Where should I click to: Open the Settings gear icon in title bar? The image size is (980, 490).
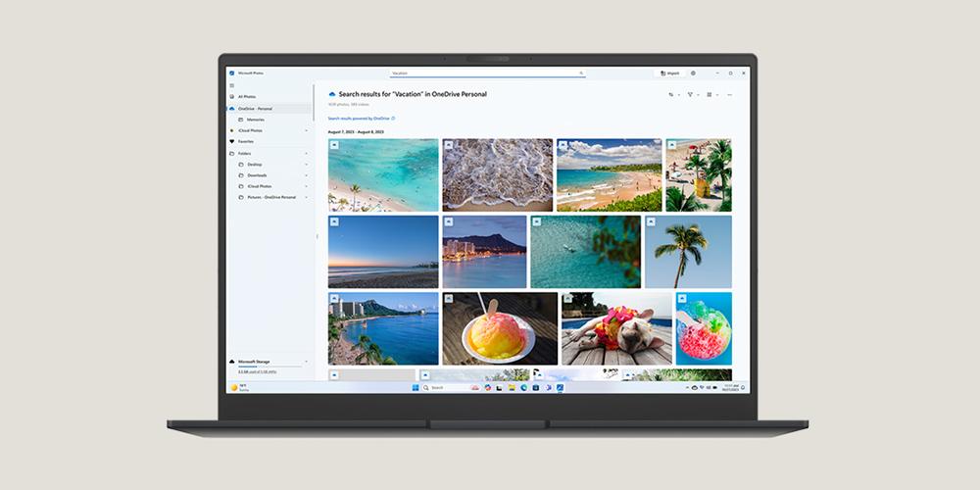pos(693,73)
